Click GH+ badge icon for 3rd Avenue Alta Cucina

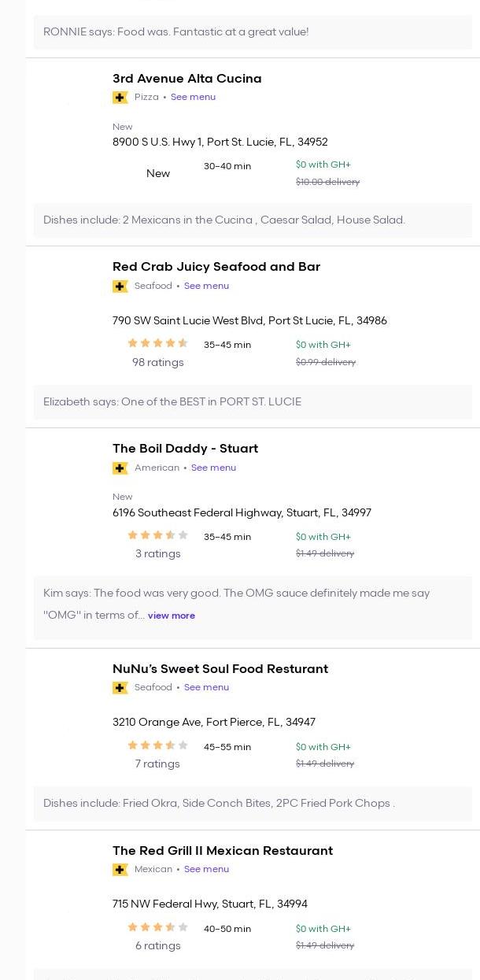(x=120, y=98)
